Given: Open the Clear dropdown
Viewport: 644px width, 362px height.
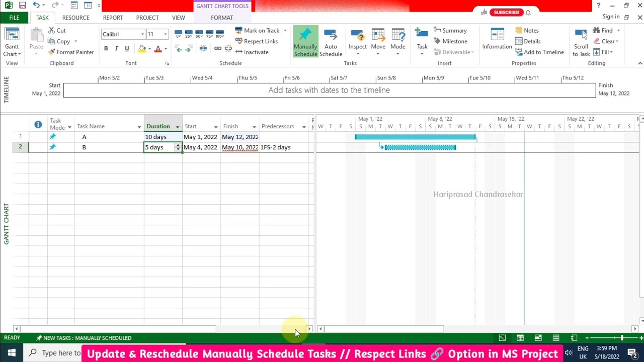Looking at the screenshot, I should [606, 41].
